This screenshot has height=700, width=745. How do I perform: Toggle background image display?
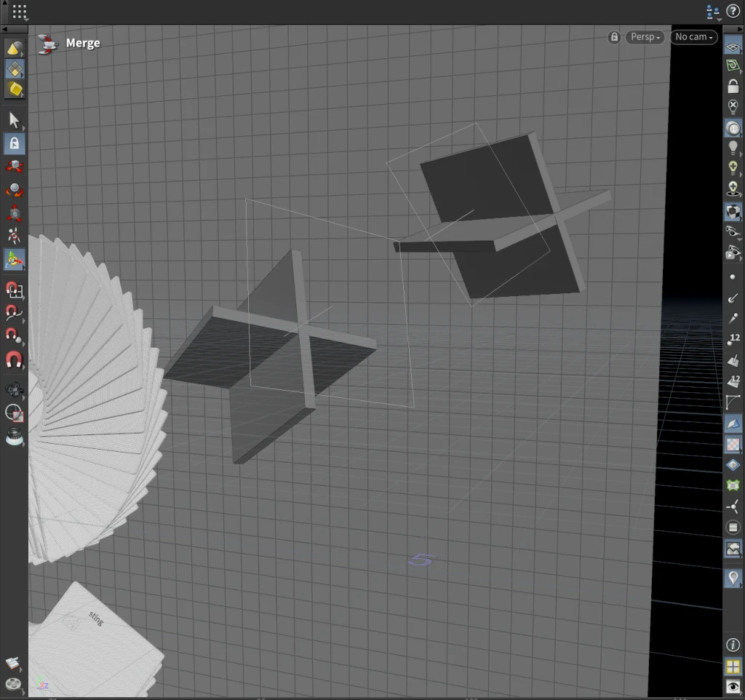(733, 549)
